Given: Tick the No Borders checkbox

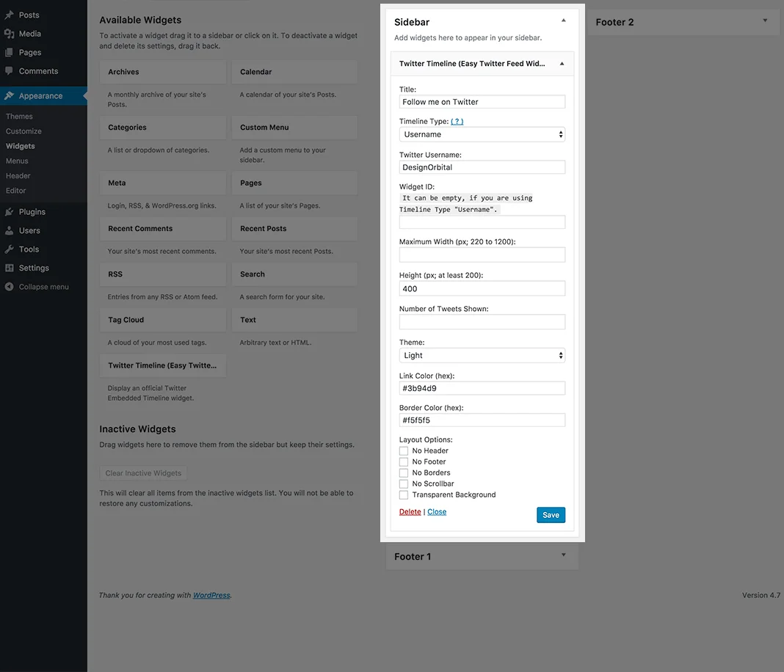Looking at the screenshot, I should click(x=404, y=472).
